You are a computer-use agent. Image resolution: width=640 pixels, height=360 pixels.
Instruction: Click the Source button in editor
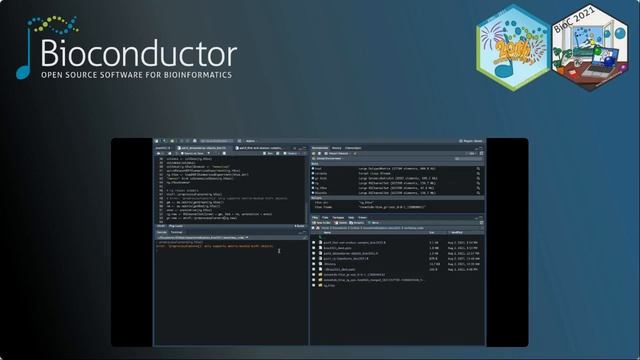tap(291, 153)
